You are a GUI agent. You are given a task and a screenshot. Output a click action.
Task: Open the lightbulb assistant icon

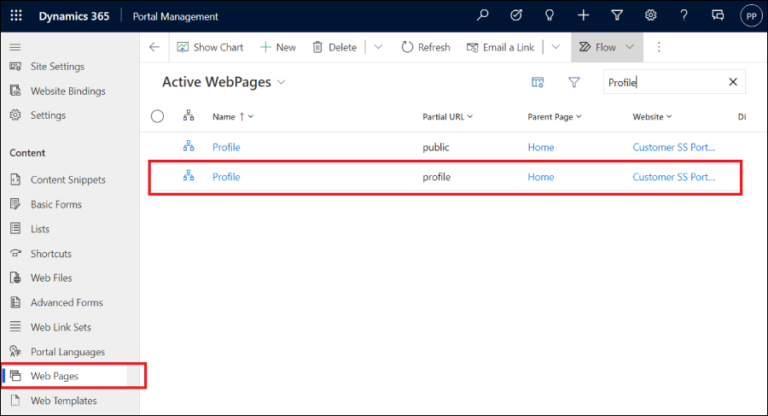(x=549, y=16)
